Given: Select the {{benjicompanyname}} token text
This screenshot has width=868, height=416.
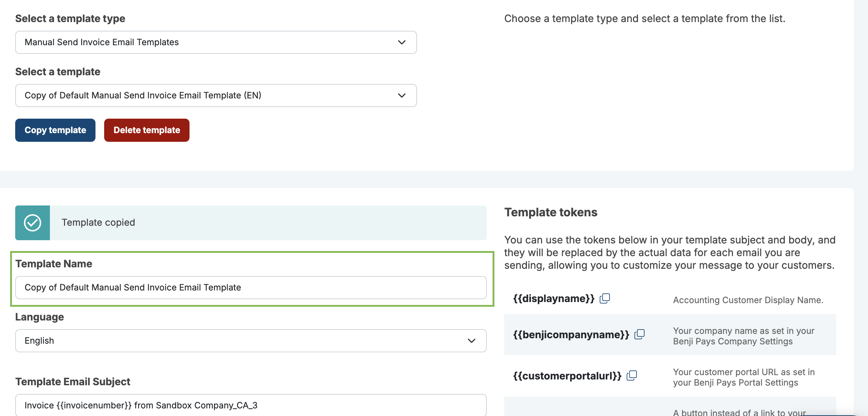Looking at the screenshot, I should (x=571, y=335).
